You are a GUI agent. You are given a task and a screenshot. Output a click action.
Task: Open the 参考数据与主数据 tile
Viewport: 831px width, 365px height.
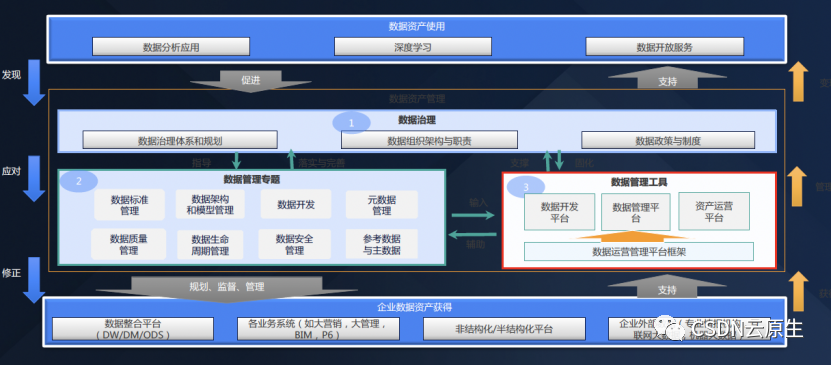pos(382,244)
